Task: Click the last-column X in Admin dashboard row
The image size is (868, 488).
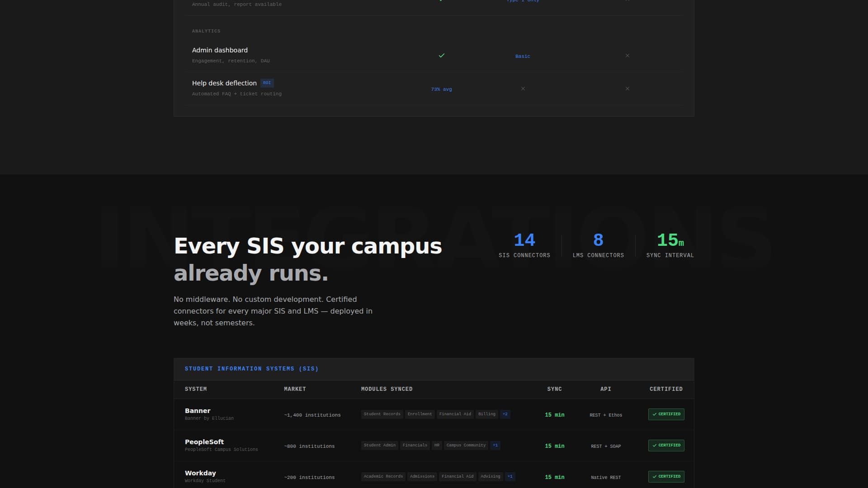Action: click(x=627, y=56)
